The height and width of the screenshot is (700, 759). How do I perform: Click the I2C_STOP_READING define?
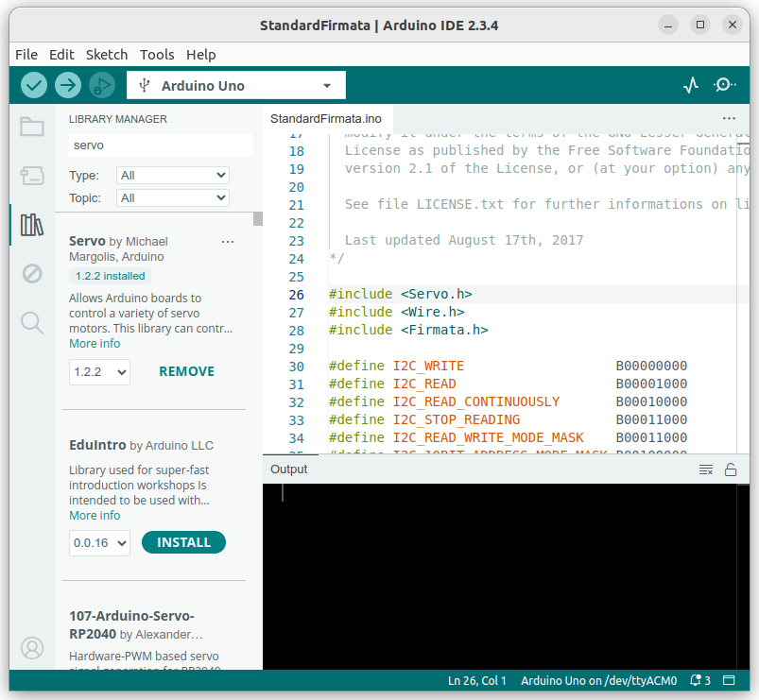click(456, 419)
